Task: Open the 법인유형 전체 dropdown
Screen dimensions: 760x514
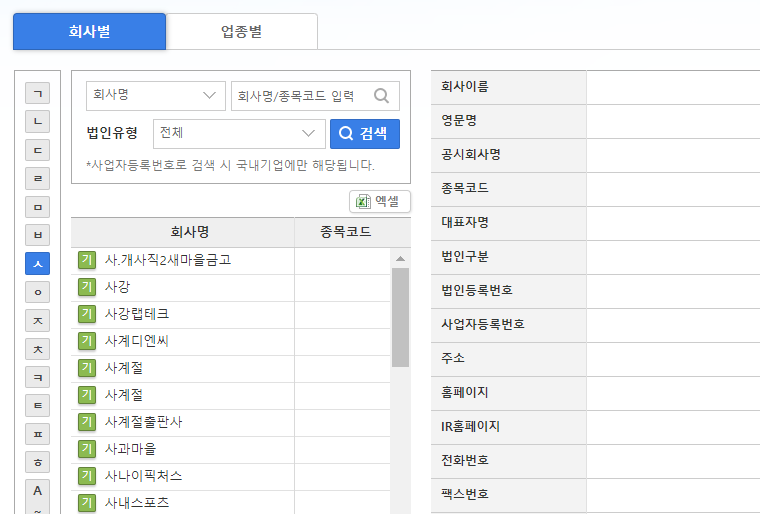Action: (239, 133)
